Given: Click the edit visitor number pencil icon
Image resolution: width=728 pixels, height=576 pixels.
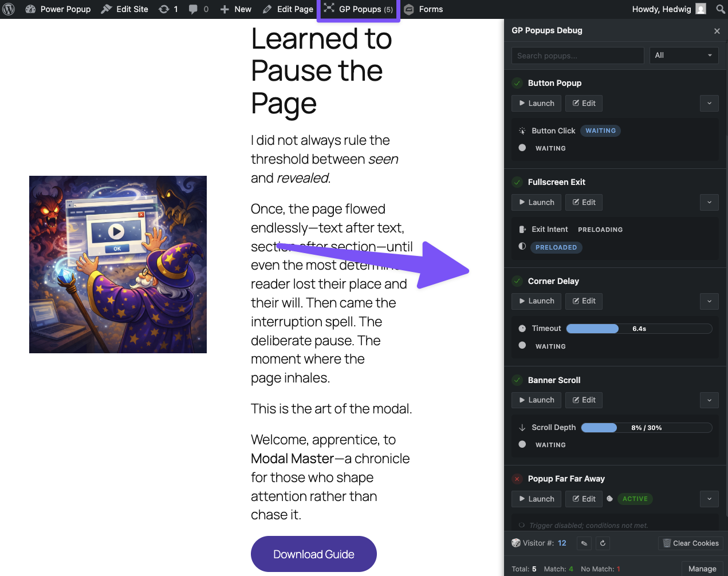Looking at the screenshot, I should point(584,543).
